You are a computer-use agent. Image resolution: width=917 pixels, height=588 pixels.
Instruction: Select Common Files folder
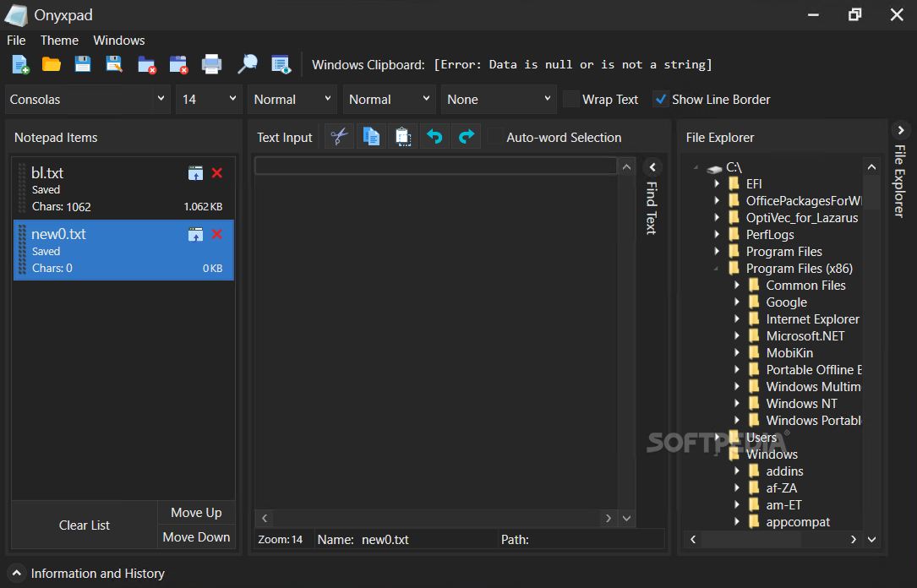pos(806,286)
